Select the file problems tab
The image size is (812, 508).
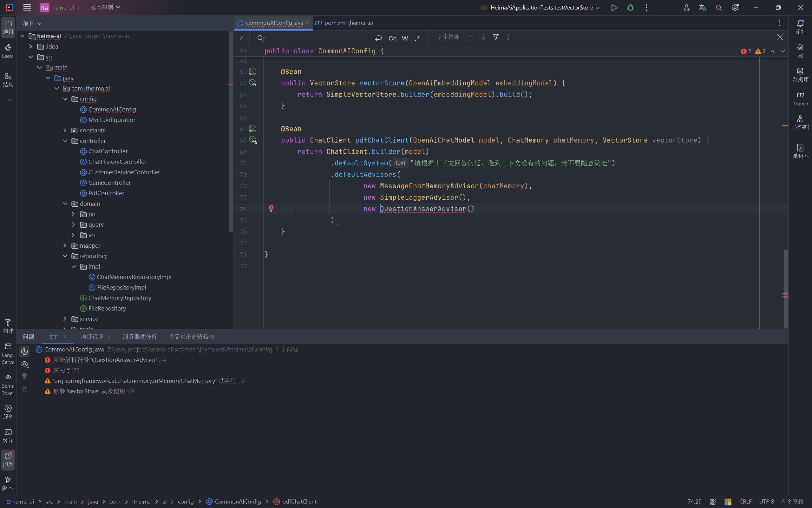pos(58,337)
